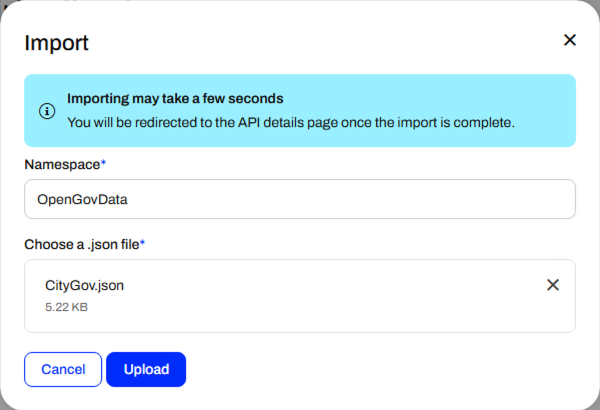The width and height of the screenshot is (600, 410).
Task: Focus the Namespace input field
Action: click(x=300, y=199)
